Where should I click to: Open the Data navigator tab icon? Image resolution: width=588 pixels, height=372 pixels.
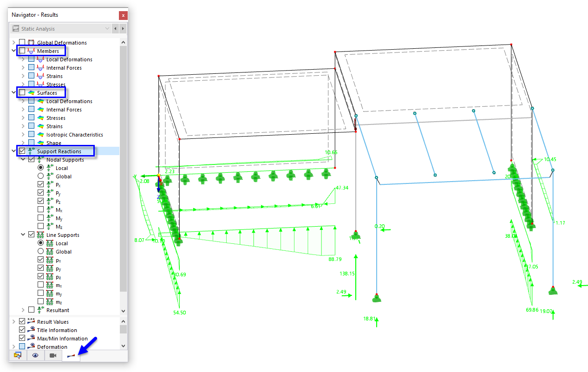18,355
